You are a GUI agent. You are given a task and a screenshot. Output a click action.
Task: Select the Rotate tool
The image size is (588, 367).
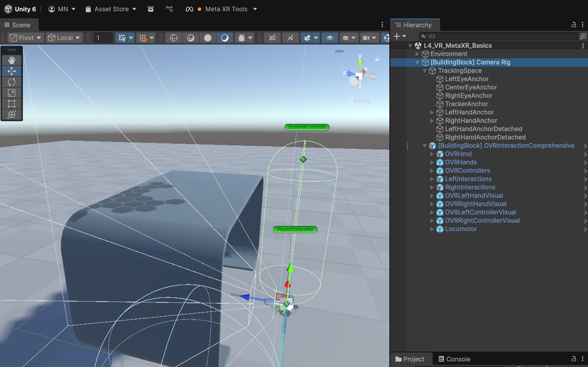click(x=12, y=82)
